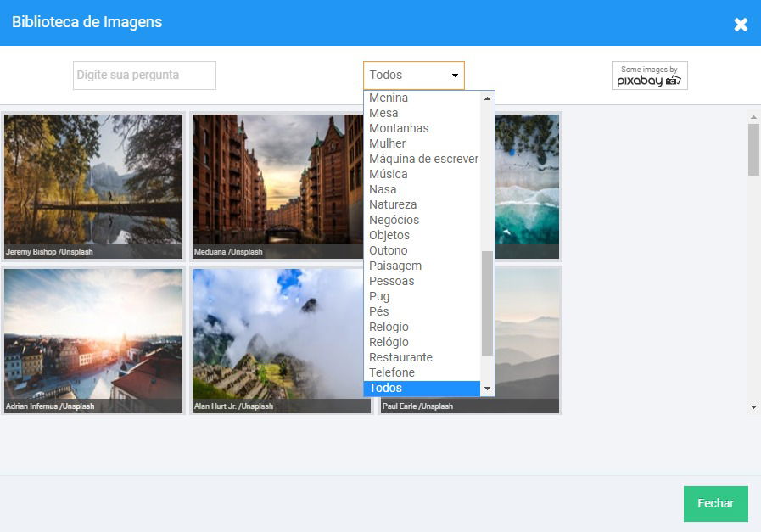Choose the Pés category
This screenshot has width=761, height=532.
coord(422,311)
